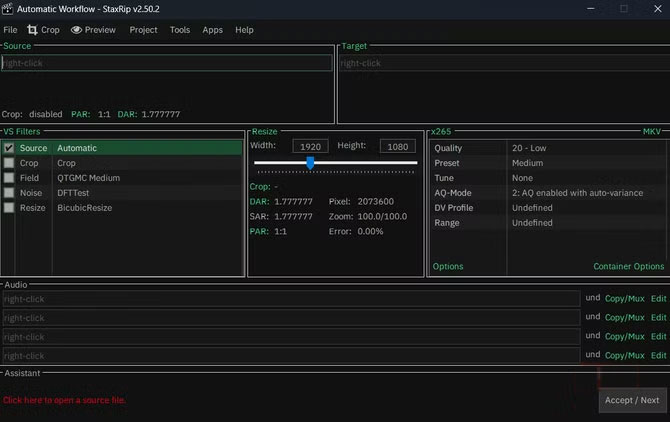Image resolution: width=670 pixels, height=422 pixels.
Task: Click the resize slider handle
Action: pos(310,162)
